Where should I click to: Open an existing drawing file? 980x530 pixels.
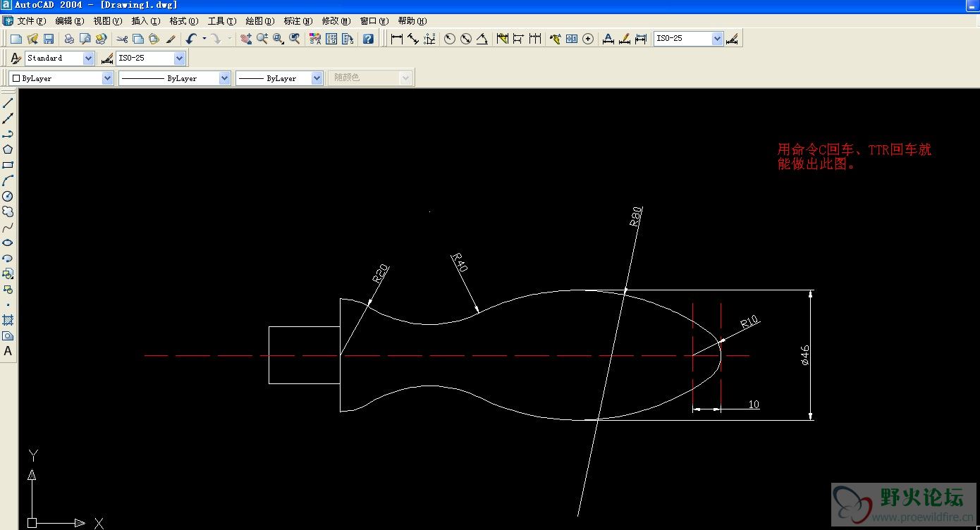32,39
